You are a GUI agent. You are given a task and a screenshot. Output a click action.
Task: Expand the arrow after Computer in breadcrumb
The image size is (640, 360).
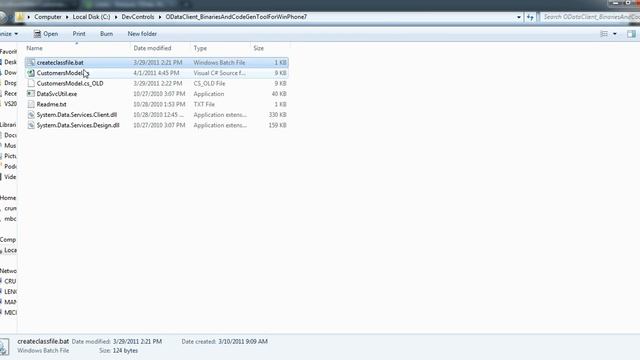click(67, 17)
